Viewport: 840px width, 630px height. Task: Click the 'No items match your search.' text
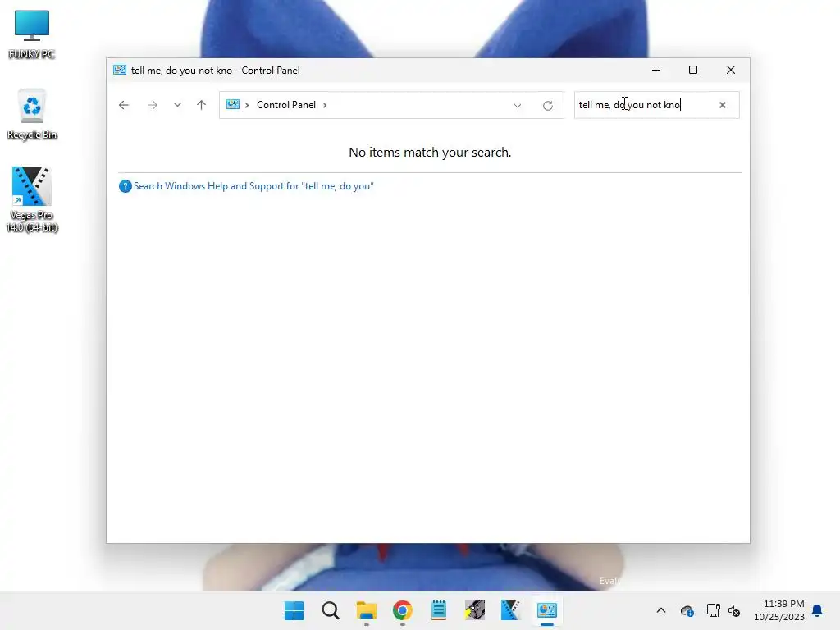click(430, 152)
